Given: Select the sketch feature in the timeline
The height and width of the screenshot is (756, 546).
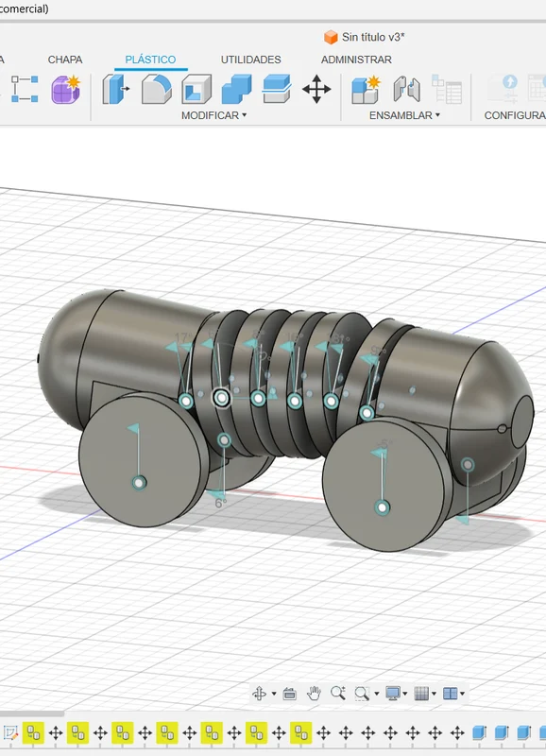Looking at the screenshot, I should pos(10,733).
